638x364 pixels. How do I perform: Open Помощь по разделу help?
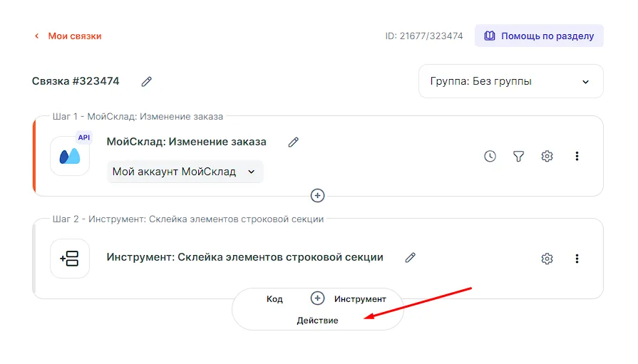(539, 36)
